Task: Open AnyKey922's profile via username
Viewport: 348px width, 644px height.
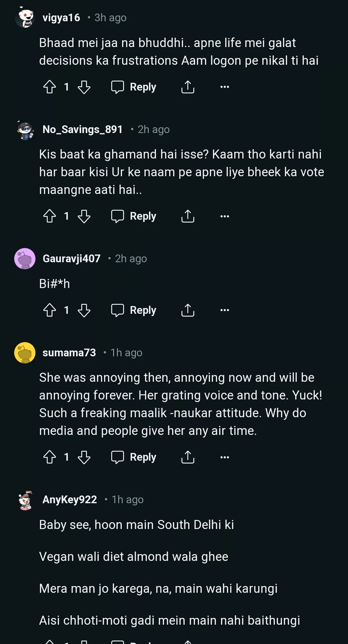Action: pos(70,500)
